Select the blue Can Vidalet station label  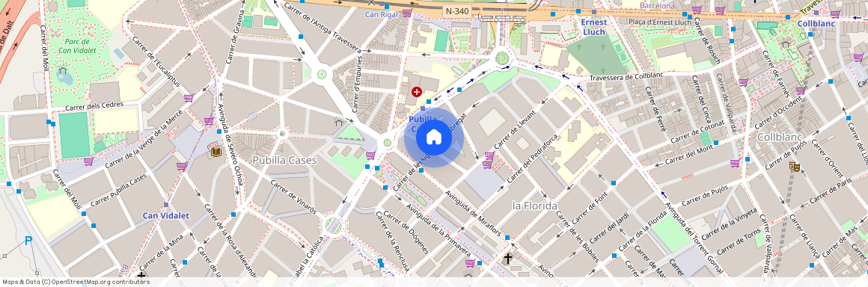coord(166,216)
